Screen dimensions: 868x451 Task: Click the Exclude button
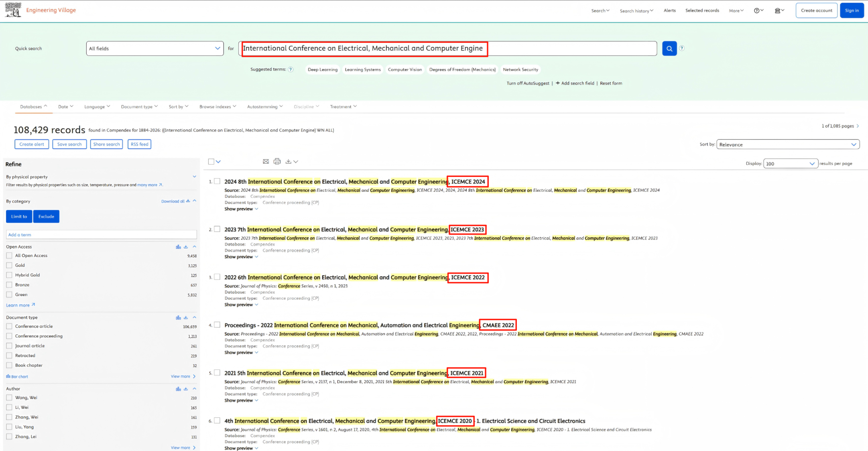coord(46,217)
